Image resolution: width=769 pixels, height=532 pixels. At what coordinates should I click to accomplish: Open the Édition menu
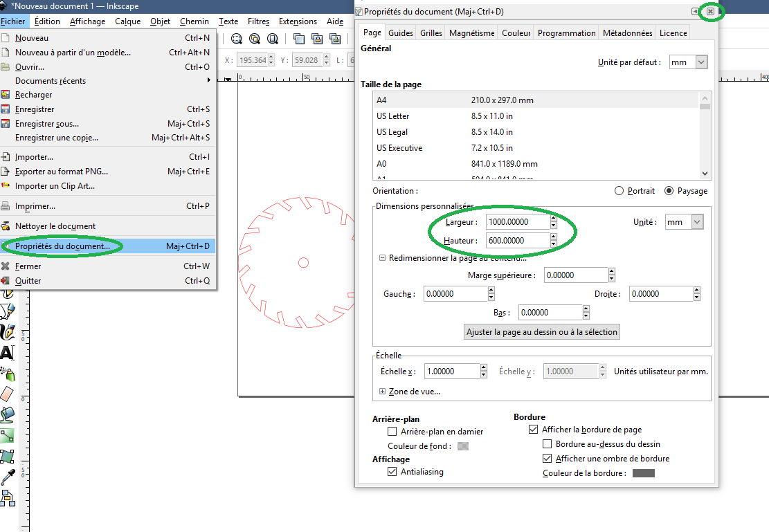[47, 21]
